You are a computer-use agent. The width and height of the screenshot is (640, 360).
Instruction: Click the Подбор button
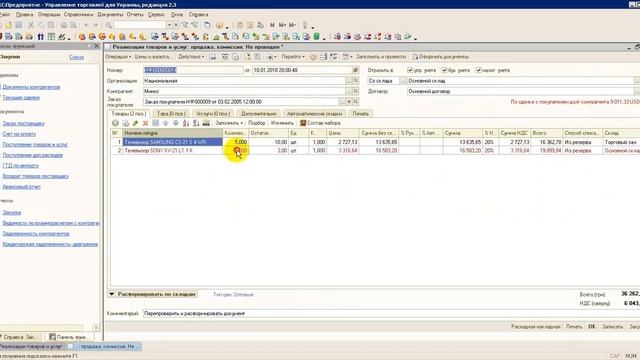tap(257, 123)
